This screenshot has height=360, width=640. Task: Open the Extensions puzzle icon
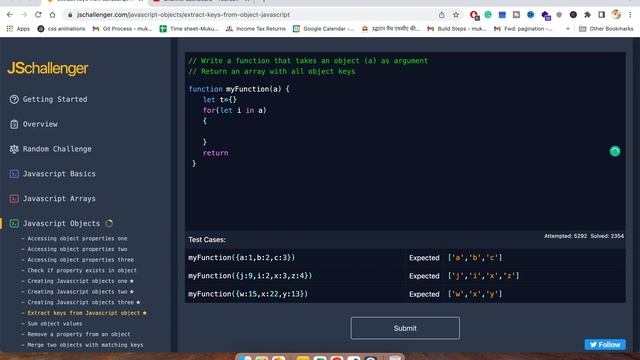pos(587,15)
